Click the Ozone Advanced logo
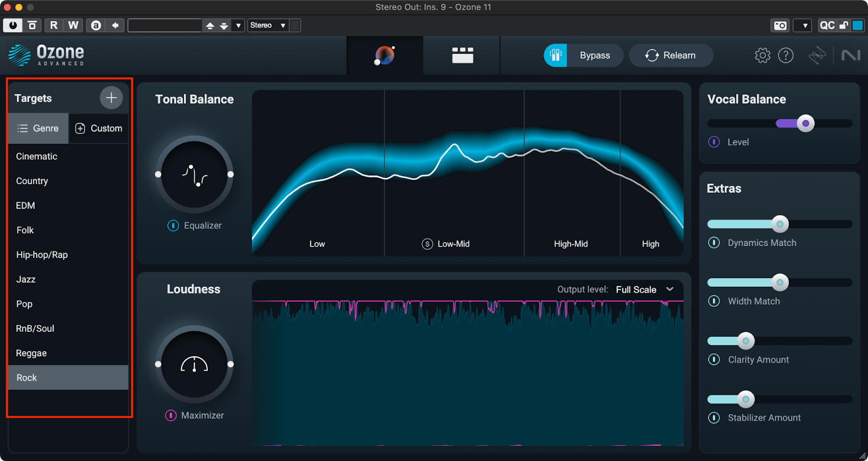This screenshot has height=461, width=868. tap(47, 55)
